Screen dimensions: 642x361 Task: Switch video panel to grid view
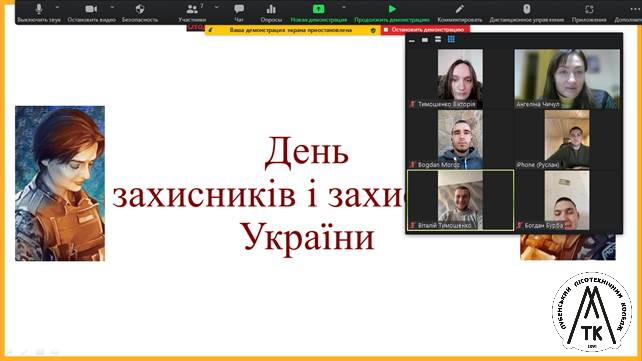tap(451, 39)
